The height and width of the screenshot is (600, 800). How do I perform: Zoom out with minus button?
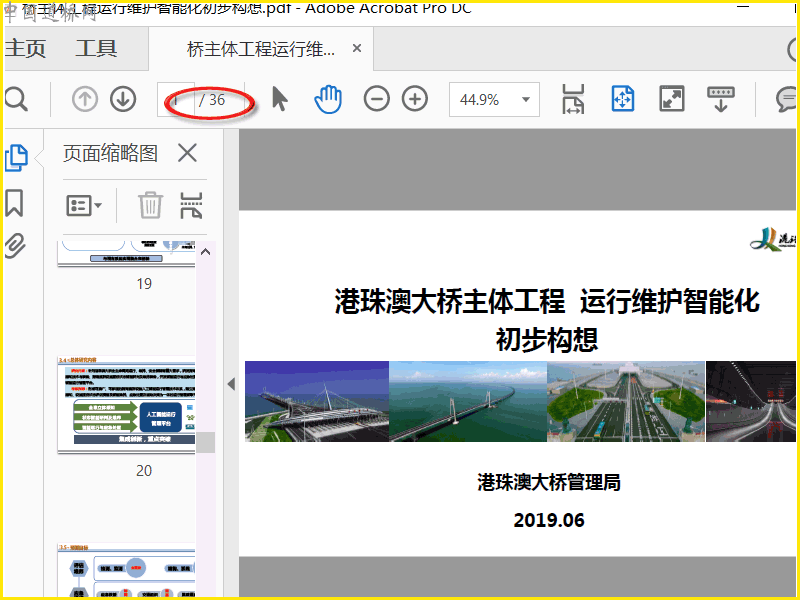click(377, 99)
